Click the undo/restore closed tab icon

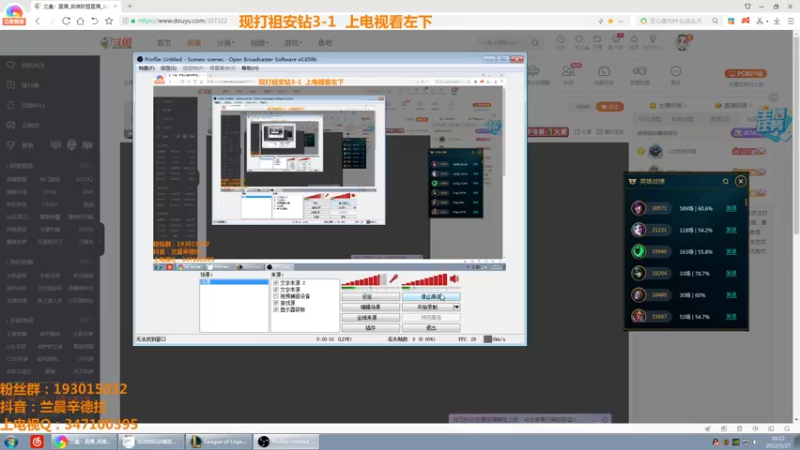(x=94, y=21)
